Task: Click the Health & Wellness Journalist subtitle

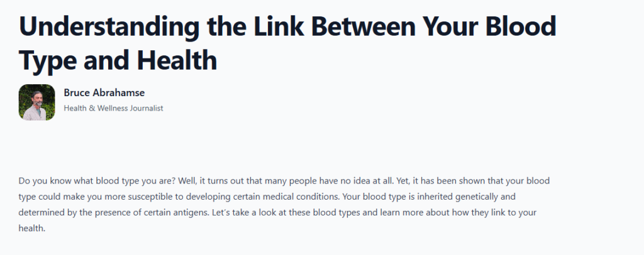Action: (x=113, y=108)
